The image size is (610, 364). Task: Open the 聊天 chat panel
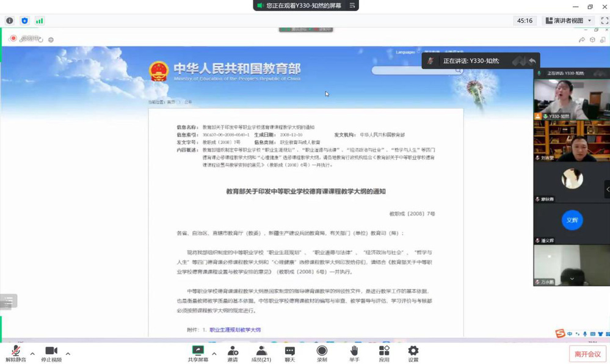290,352
